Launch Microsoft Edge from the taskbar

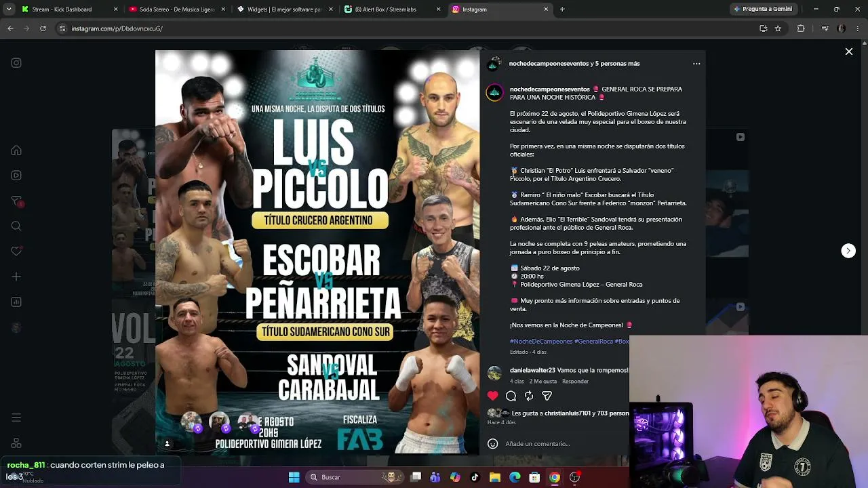[x=515, y=477]
